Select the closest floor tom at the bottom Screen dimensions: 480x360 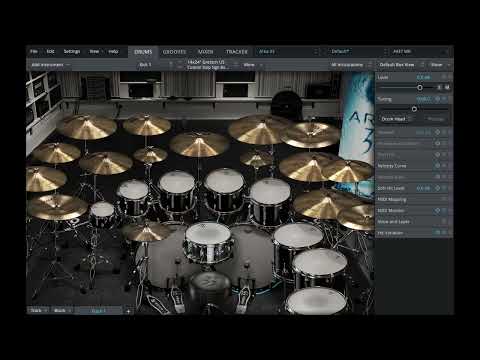point(317,301)
